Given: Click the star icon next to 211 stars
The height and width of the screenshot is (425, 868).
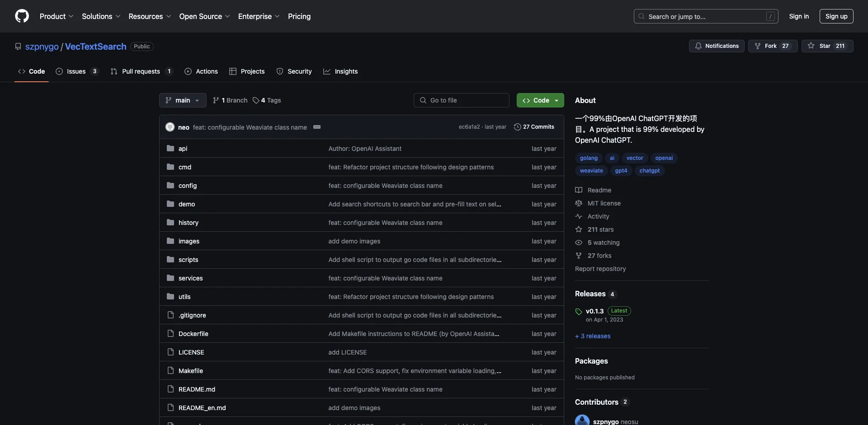Looking at the screenshot, I should (579, 229).
